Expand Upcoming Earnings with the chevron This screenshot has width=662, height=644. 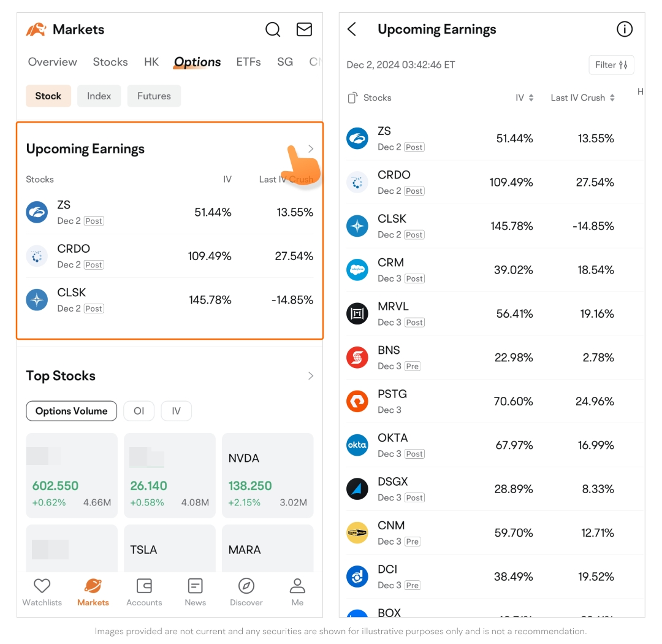coord(311,149)
